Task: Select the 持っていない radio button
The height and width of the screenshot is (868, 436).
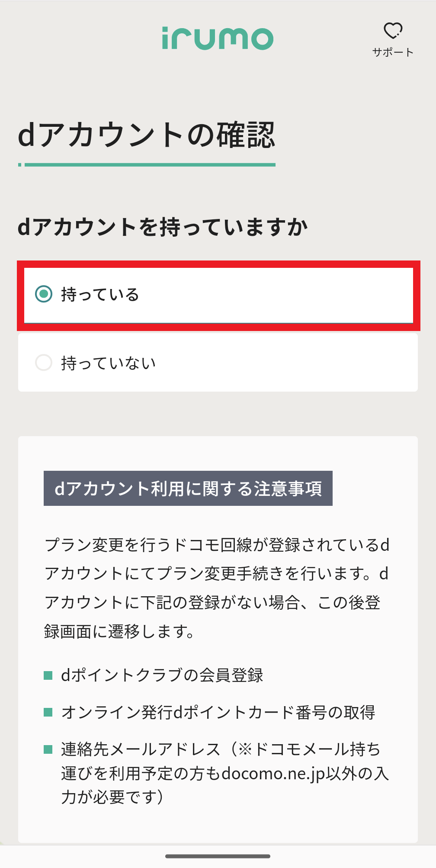Action: (43, 362)
